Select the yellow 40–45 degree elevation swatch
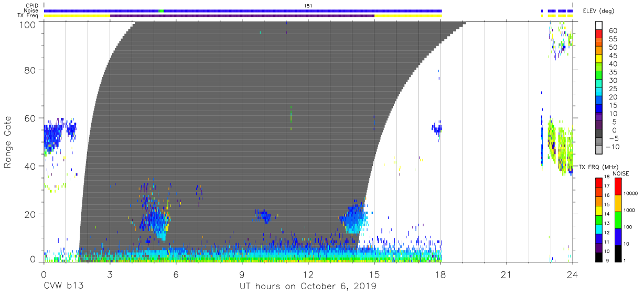Image resolution: width=644 pixels, height=297 pixels. (x=600, y=59)
